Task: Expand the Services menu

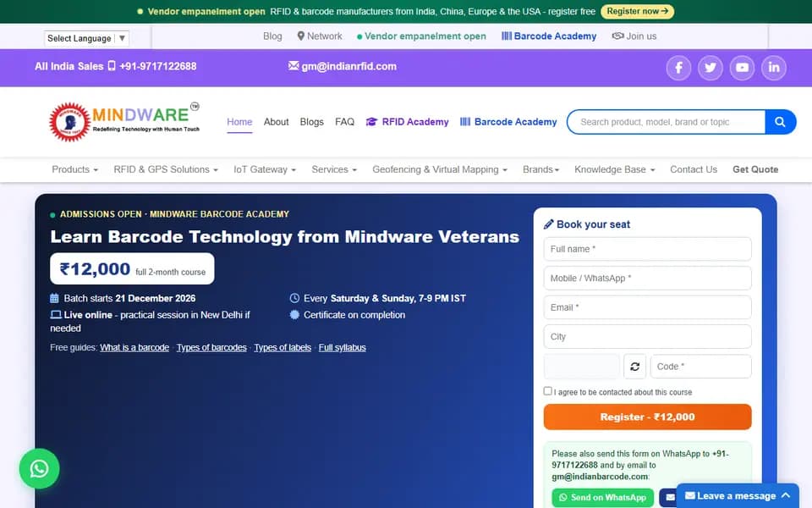Action: pos(334,169)
